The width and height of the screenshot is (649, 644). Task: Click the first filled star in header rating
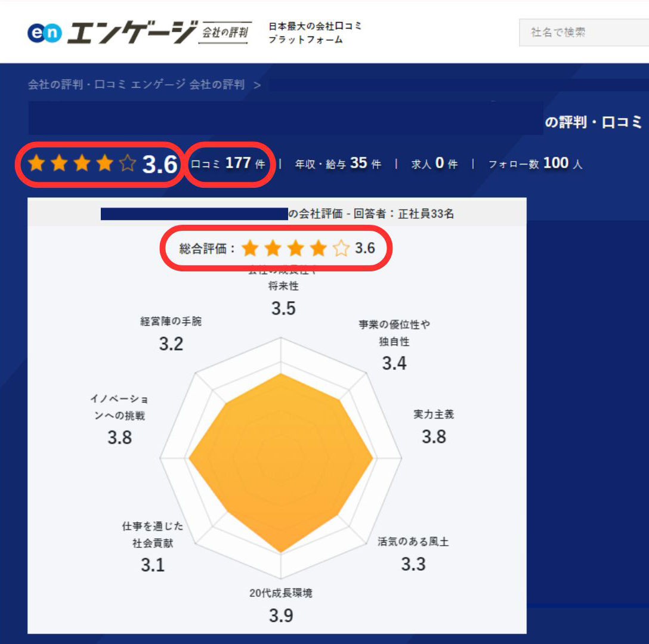pyautogui.click(x=37, y=163)
